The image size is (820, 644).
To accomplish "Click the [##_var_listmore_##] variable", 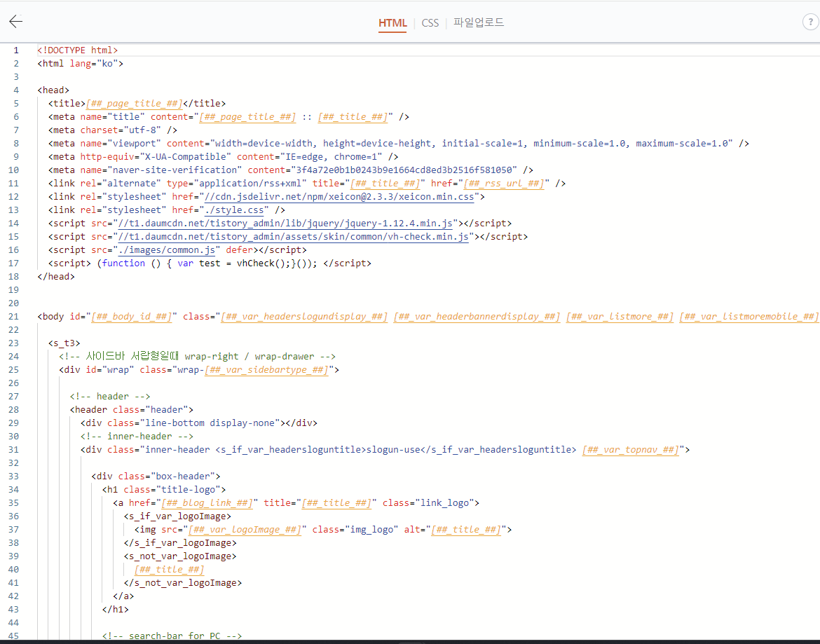I will pos(620,317).
